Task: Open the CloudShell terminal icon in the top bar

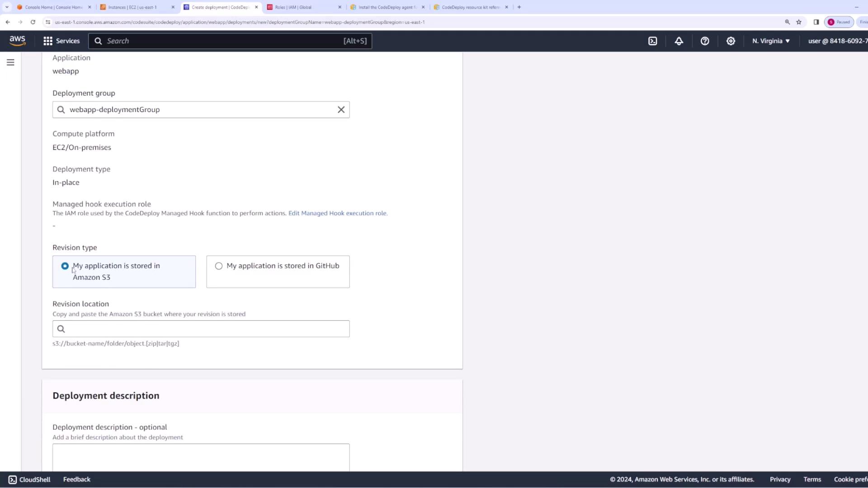Action: point(652,41)
